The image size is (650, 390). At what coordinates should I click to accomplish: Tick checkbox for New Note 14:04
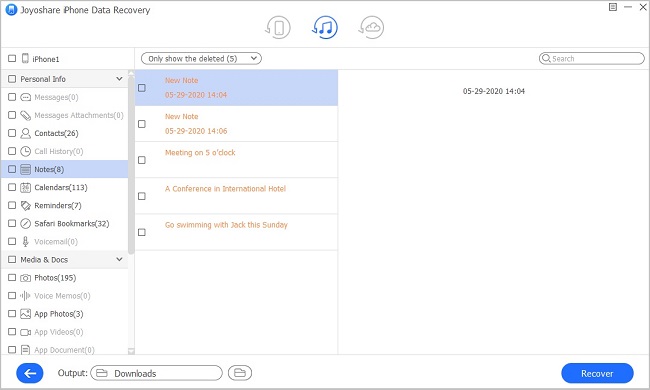point(142,88)
